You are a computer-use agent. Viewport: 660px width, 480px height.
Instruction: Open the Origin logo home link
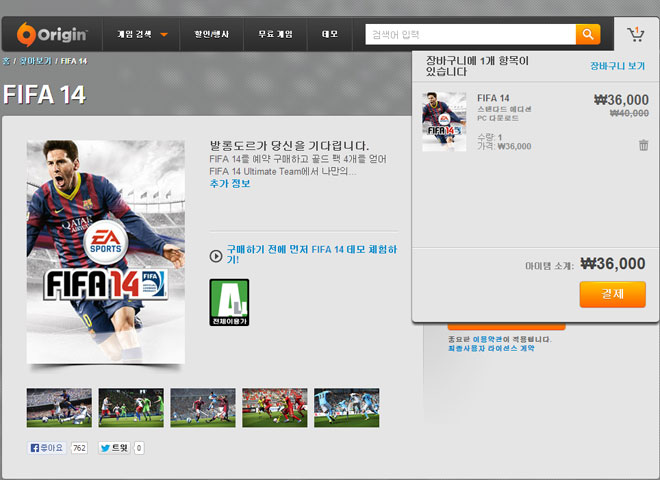point(52,34)
